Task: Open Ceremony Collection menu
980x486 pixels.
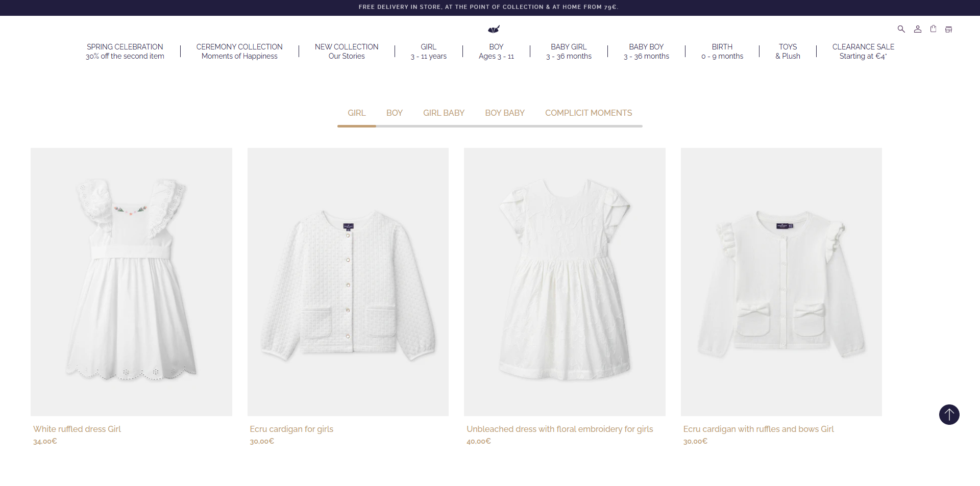Action: click(239, 52)
